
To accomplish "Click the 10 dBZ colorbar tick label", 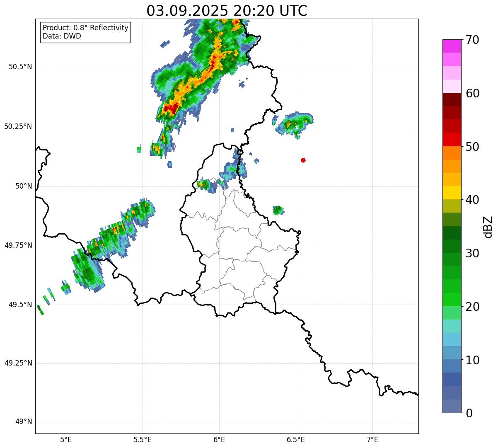I will (x=472, y=360).
